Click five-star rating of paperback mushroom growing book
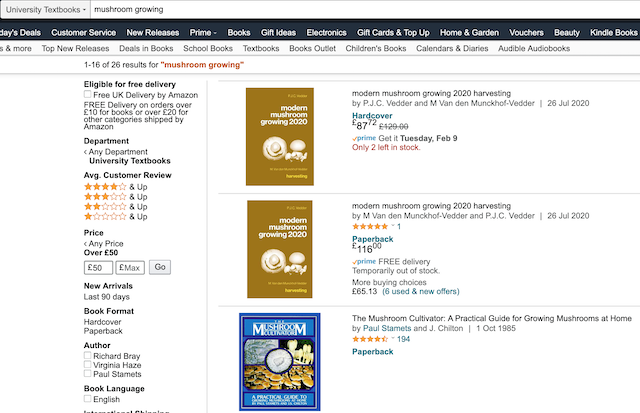 (x=370, y=226)
